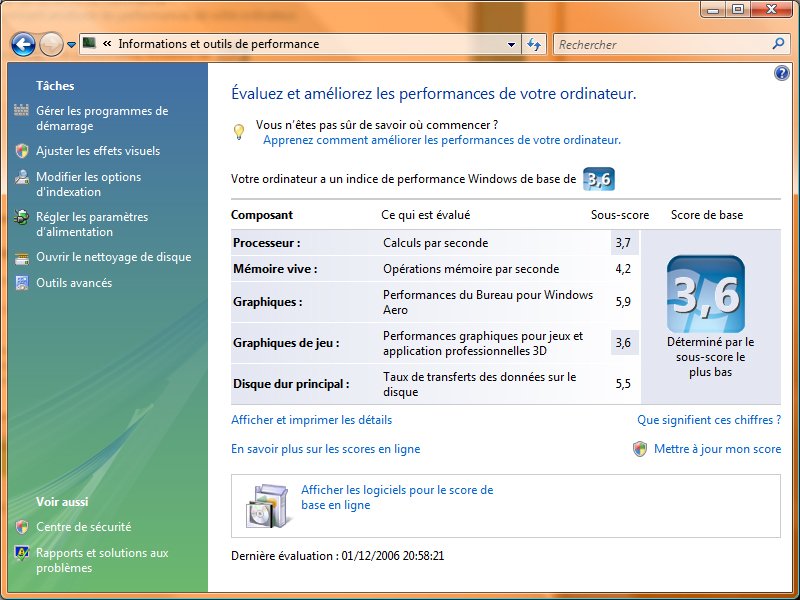Screen dimensions: 800x600
Task: Click inside the 'Rechercher' search field
Action: tap(660, 44)
